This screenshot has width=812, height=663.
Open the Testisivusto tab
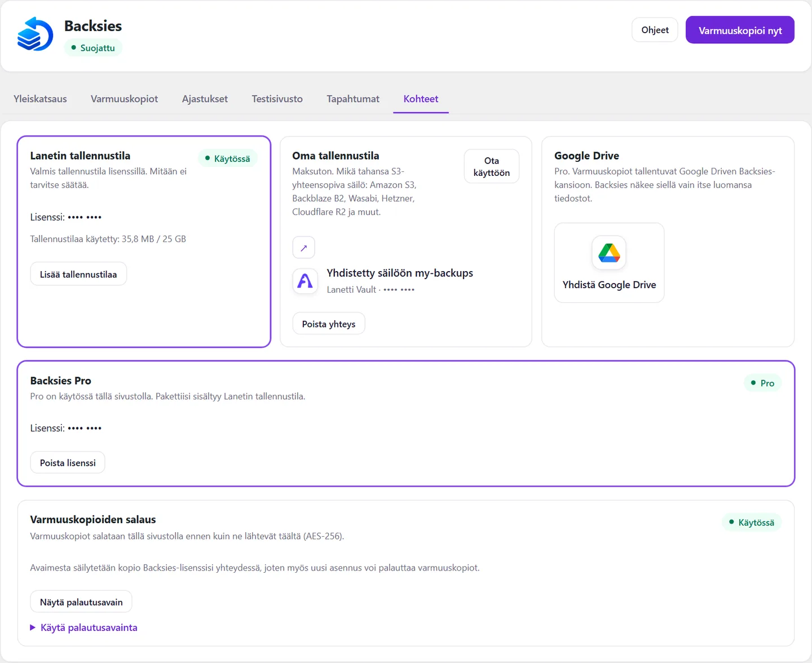click(277, 99)
